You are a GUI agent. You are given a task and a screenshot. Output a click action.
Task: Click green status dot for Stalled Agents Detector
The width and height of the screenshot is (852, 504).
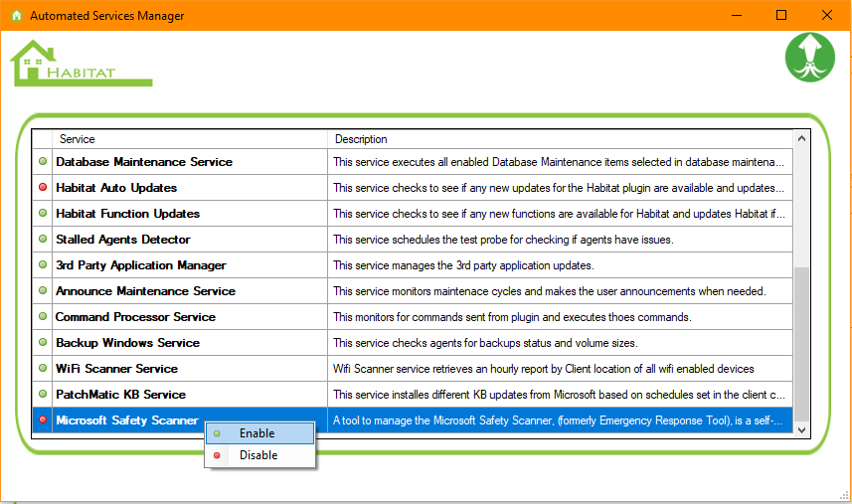[x=43, y=239]
